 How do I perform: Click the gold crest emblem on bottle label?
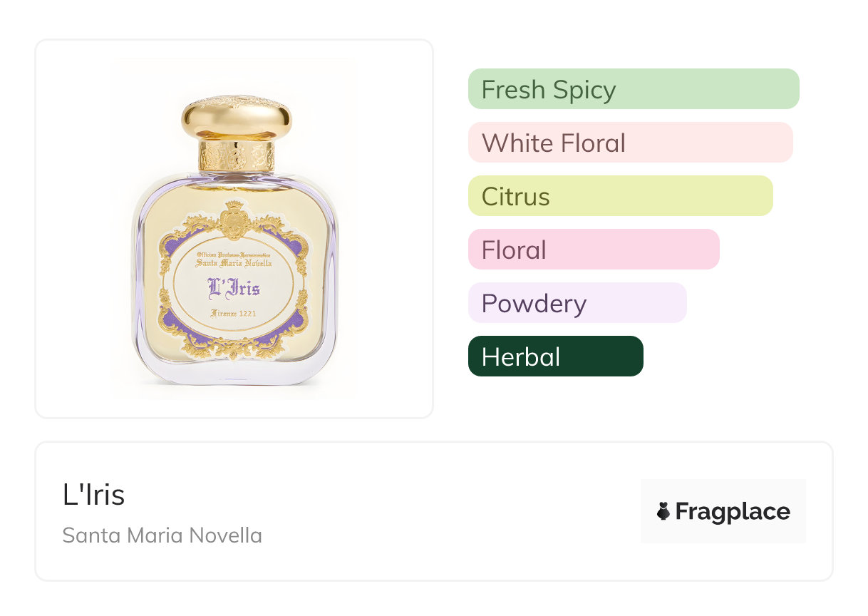pos(233,219)
